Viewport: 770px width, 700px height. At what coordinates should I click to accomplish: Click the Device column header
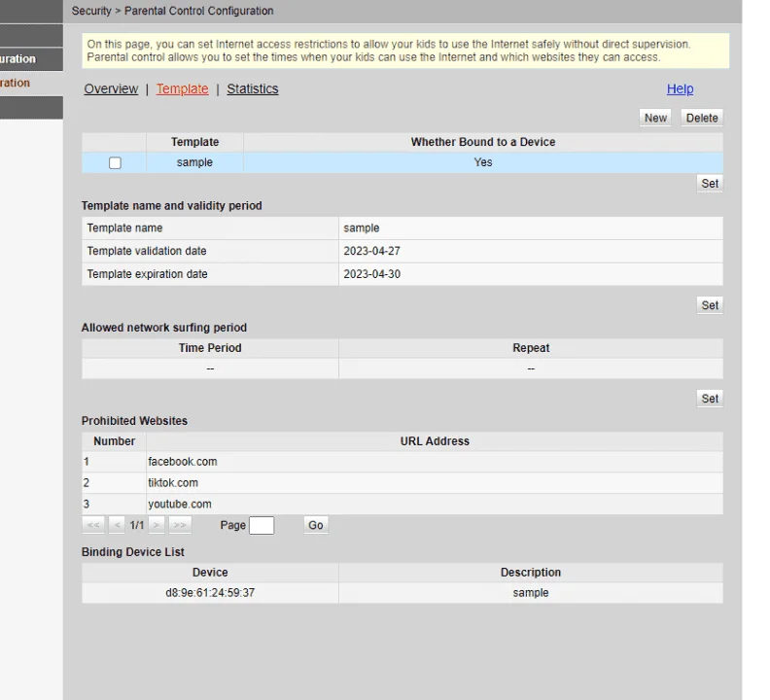point(210,573)
